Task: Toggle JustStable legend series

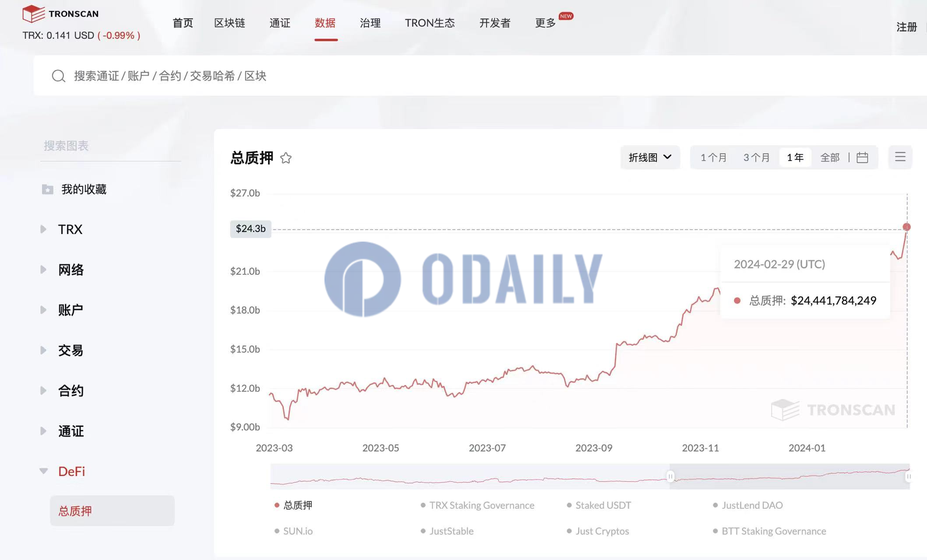Action: (x=447, y=531)
